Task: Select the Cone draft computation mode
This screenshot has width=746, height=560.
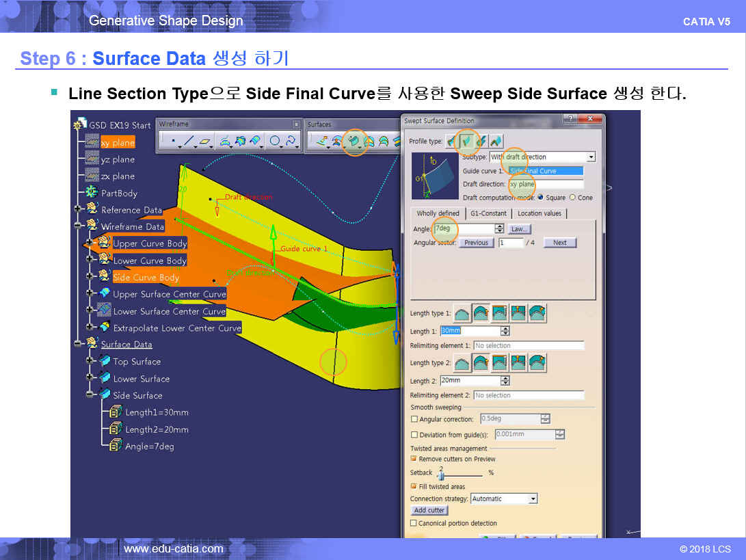Action: point(573,198)
